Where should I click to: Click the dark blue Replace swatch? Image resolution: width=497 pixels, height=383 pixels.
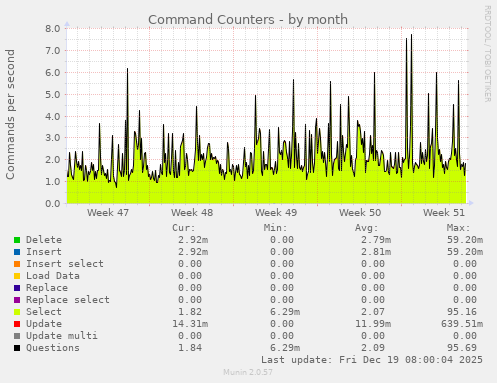pos(17,288)
